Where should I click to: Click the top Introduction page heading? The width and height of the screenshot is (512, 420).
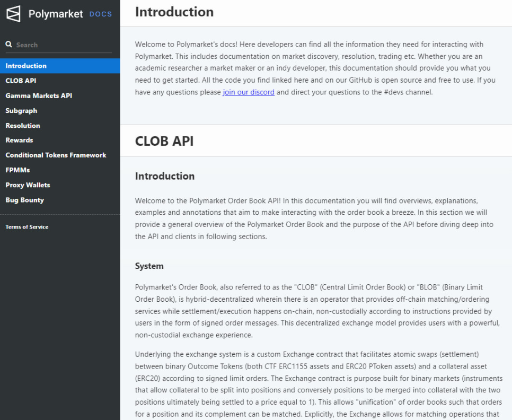point(174,12)
